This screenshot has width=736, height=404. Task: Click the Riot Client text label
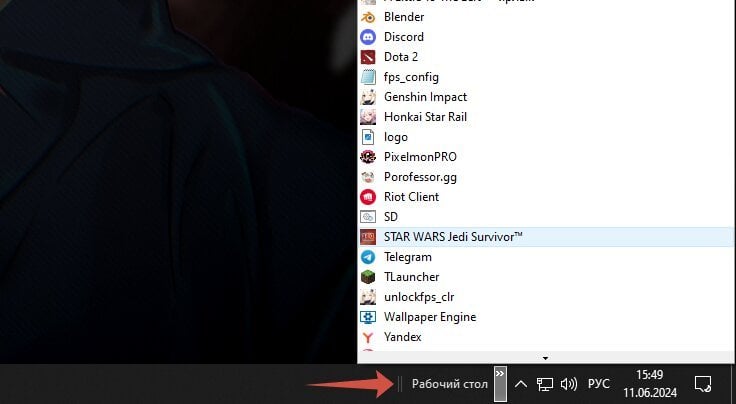tap(411, 197)
